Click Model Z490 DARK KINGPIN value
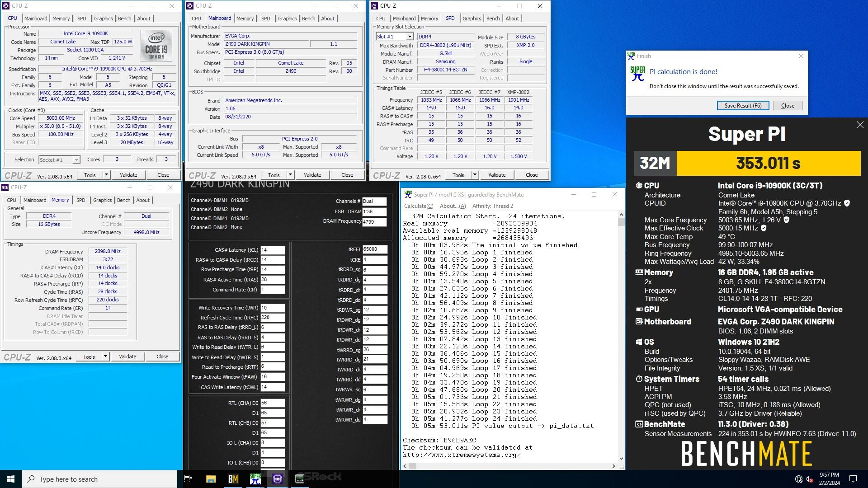 [266, 44]
